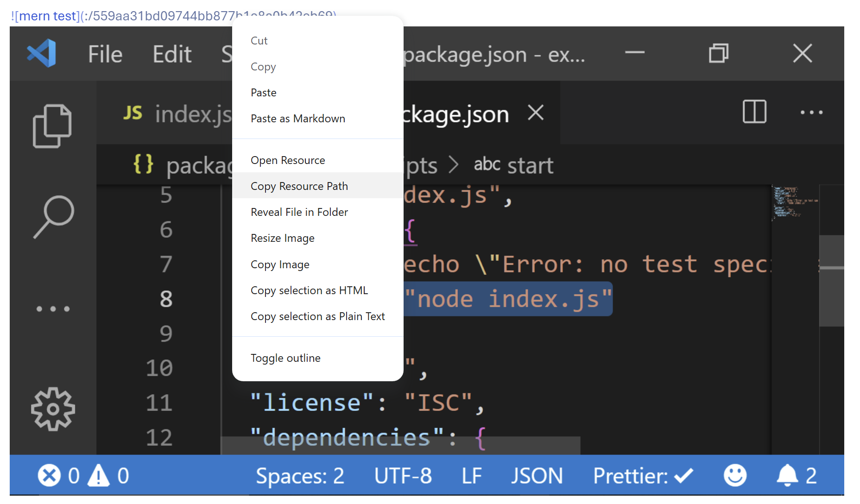Click the abc start breadcrumb item
This screenshot has height=504, width=860.
[513, 165]
